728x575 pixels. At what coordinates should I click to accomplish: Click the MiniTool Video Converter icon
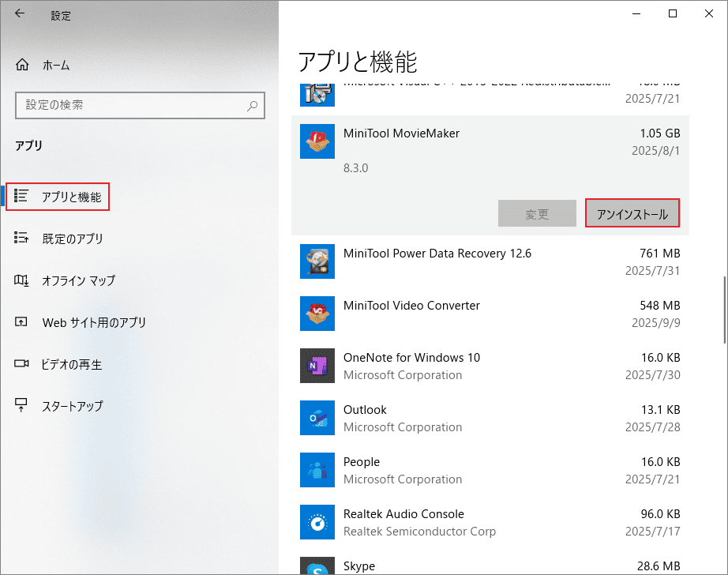tap(317, 314)
